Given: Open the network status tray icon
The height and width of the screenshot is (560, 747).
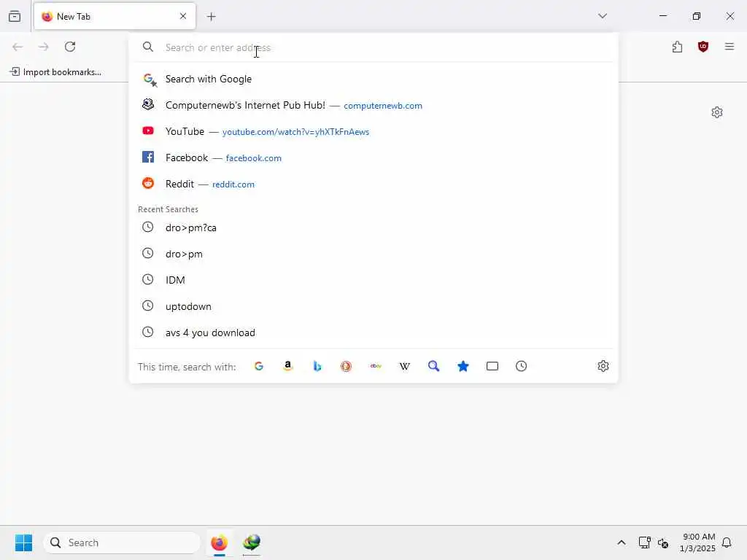Looking at the screenshot, I should 645,542.
